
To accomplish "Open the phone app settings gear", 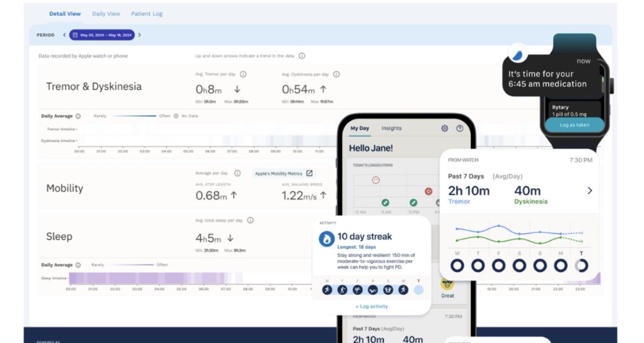I will [444, 129].
